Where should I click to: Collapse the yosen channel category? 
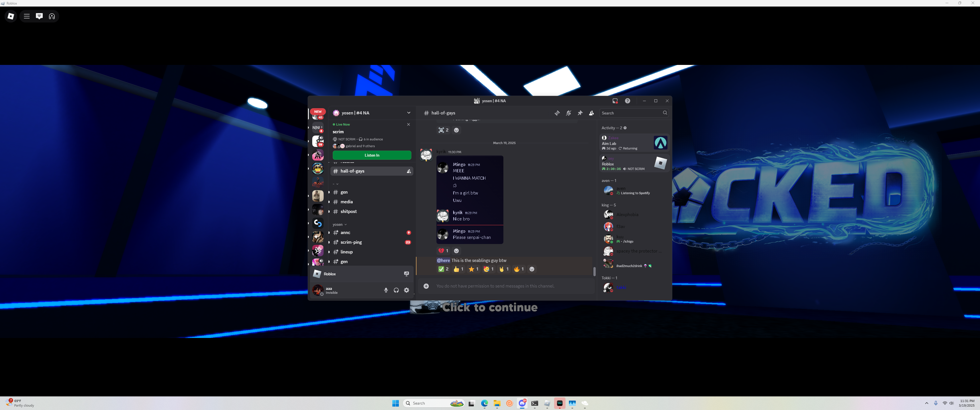(x=339, y=224)
